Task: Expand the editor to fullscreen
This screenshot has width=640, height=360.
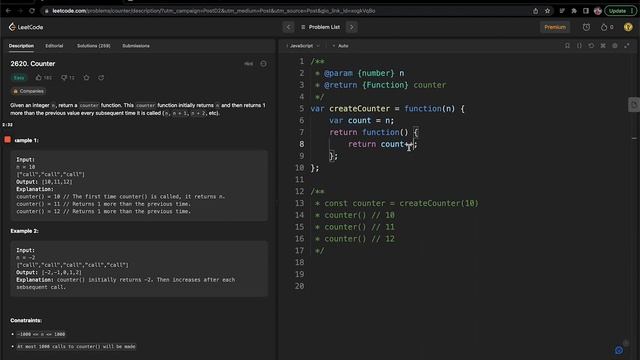Action: tap(627, 46)
